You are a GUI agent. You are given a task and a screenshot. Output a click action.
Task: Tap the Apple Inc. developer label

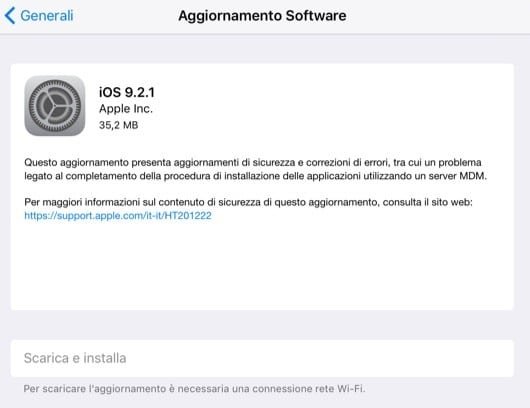coord(126,109)
